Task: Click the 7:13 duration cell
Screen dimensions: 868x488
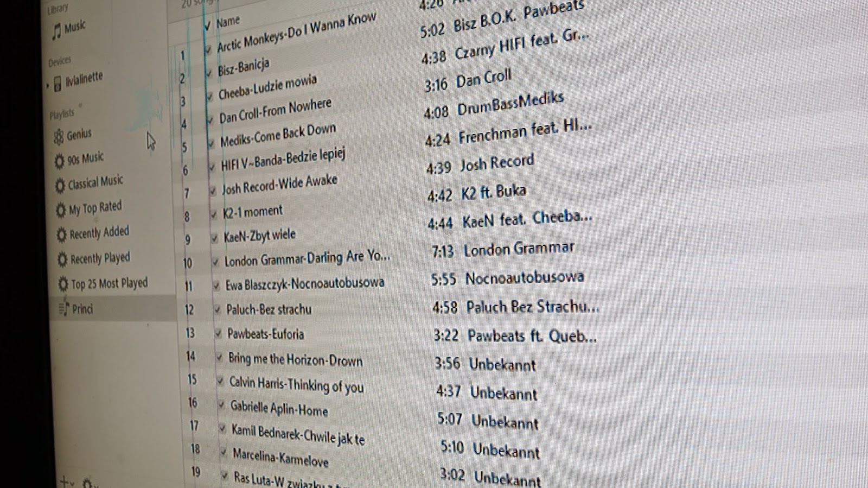Action: [443, 251]
